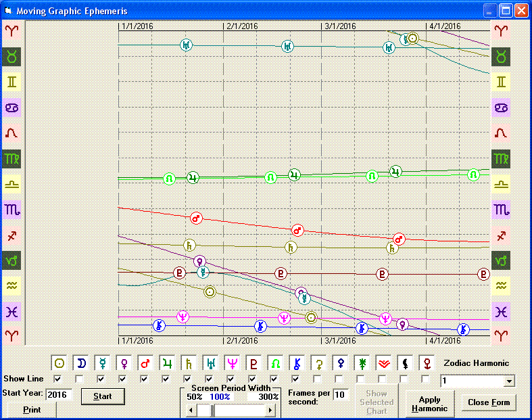532x420 pixels.
Task: Click right arrow of Screen Period Width scrollbar
Action: [x=270, y=411]
